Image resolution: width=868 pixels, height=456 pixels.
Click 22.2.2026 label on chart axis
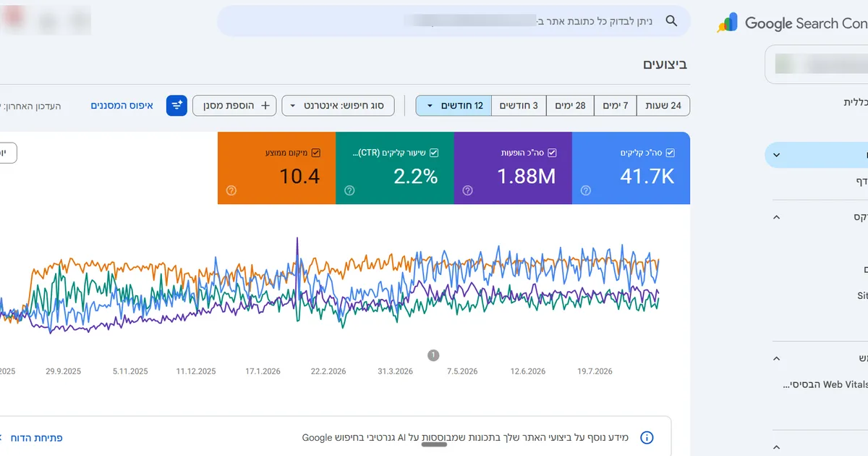pos(328,371)
